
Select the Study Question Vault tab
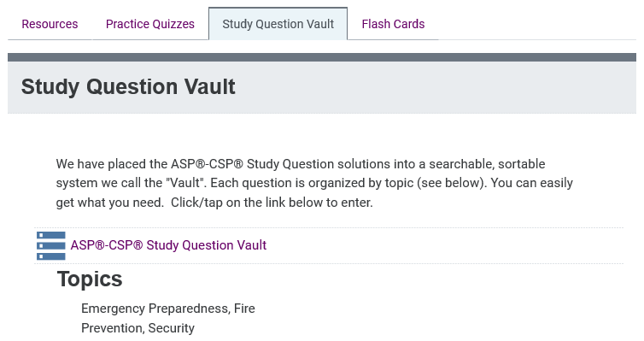(278, 24)
